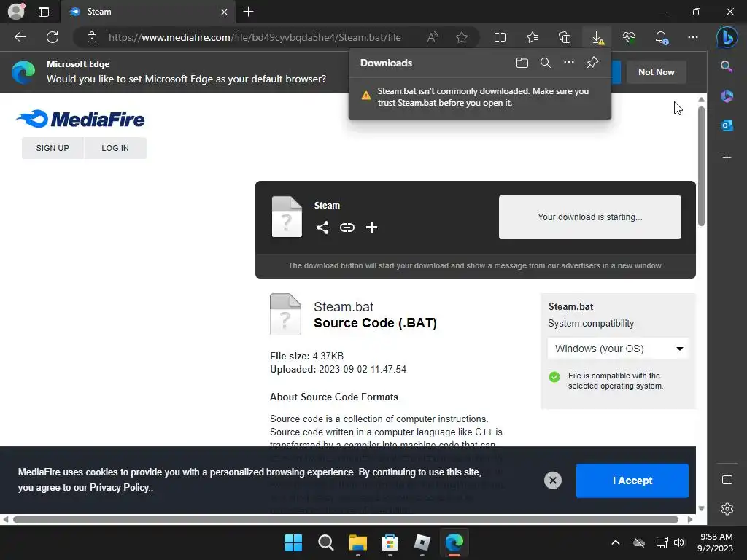Viewport: 747px width, 560px height.
Task: Open the tab actions menu
Action: pyautogui.click(x=43, y=12)
